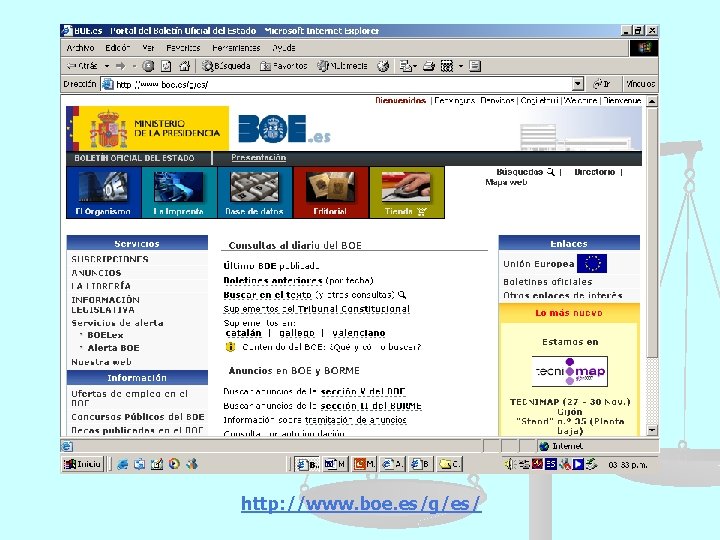Screen dimensions: 720x540
Task: Click the ES language indicator in tray
Action: click(551, 464)
